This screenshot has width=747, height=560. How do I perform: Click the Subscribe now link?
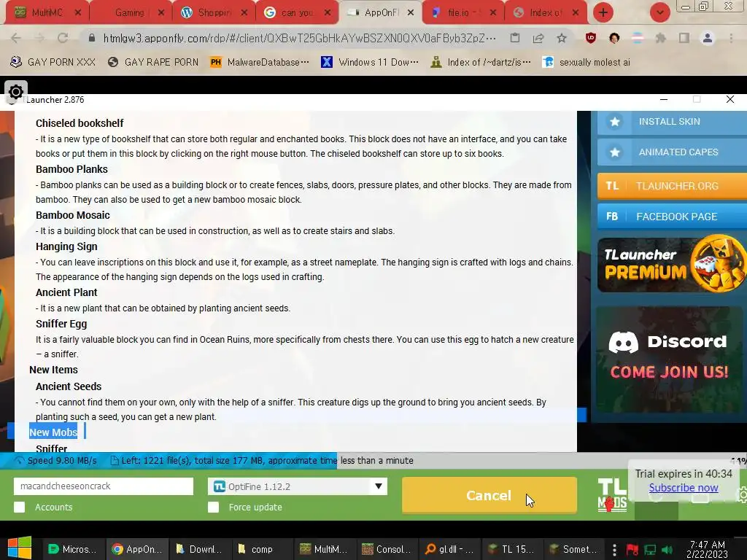pyautogui.click(x=683, y=488)
